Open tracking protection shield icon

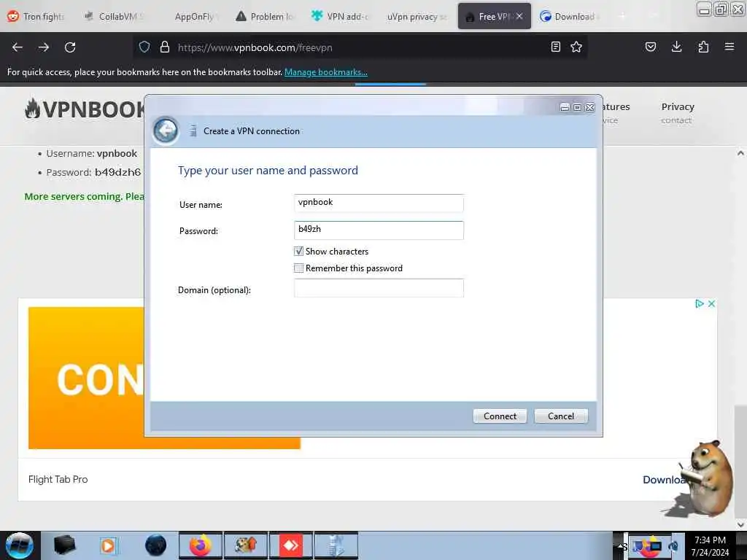click(144, 47)
